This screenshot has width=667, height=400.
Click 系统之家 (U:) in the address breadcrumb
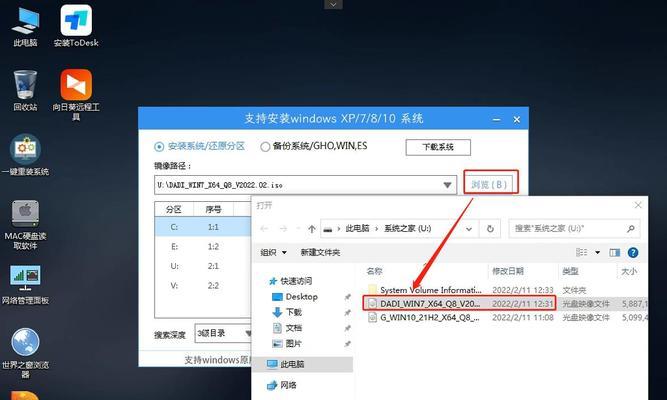(x=408, y=229)
